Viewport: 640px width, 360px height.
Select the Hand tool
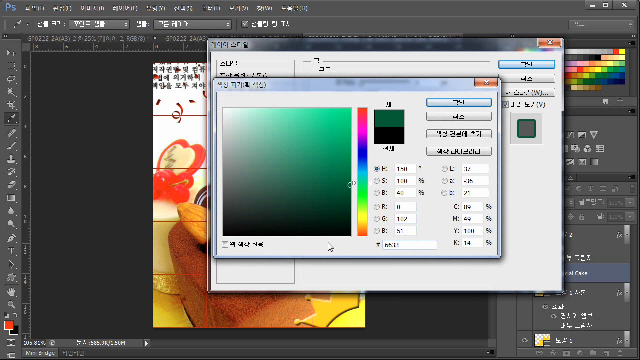(x=11, y=291)
